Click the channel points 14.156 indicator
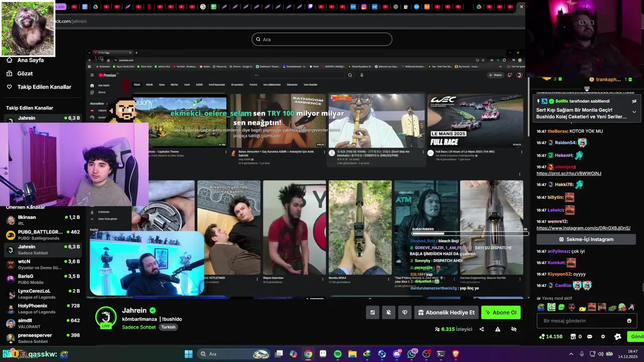 (x=551, y=337)
